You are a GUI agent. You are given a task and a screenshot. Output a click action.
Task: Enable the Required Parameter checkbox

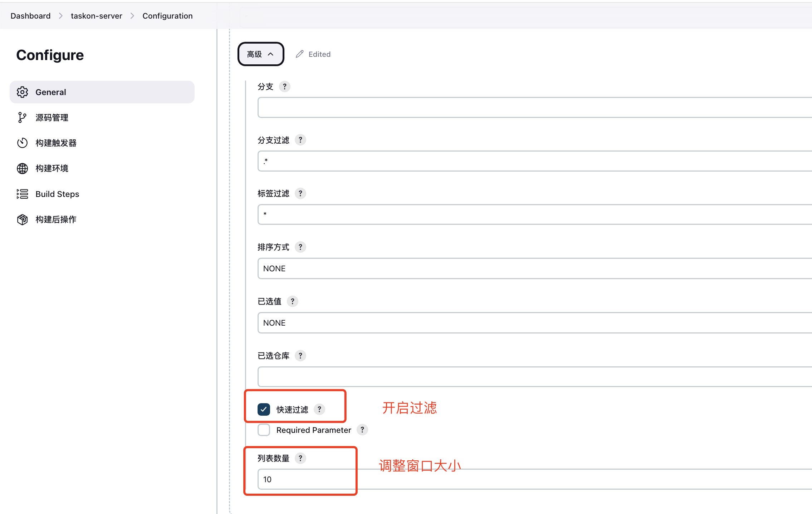click(264, 430)
